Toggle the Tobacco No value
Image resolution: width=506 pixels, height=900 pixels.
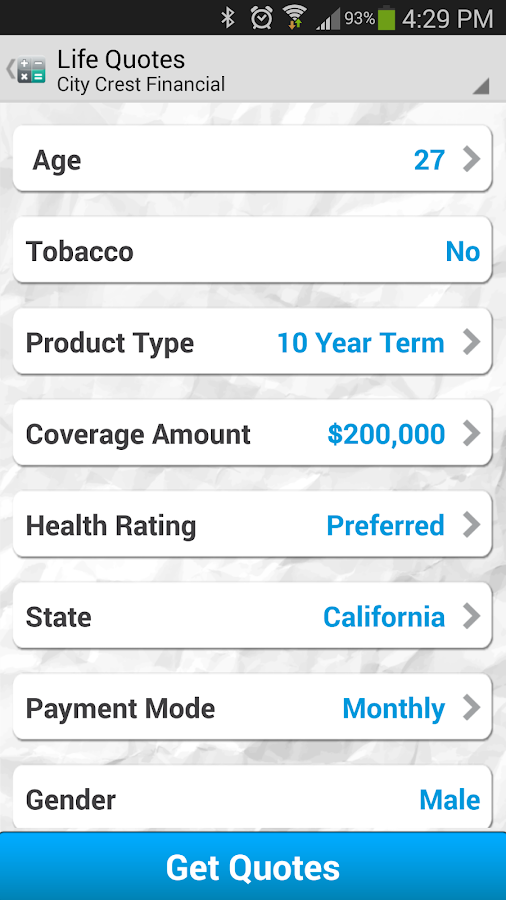pyautogui.click(x=462, y=251)
